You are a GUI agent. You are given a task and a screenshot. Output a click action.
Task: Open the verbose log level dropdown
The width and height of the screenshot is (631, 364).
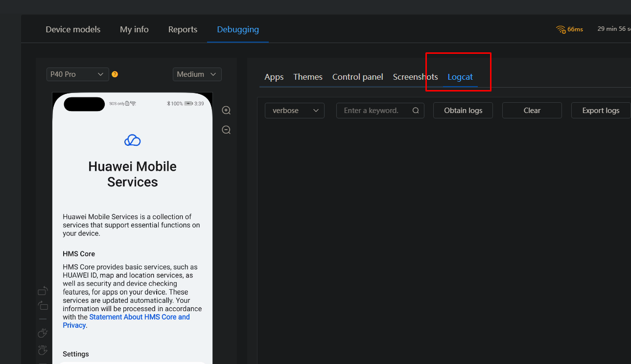(294, 110)
